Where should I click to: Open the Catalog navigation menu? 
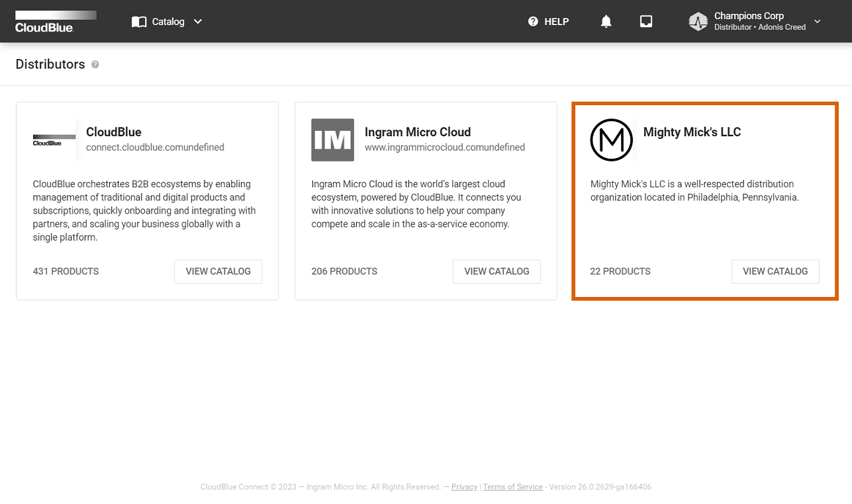pos(166,21)
